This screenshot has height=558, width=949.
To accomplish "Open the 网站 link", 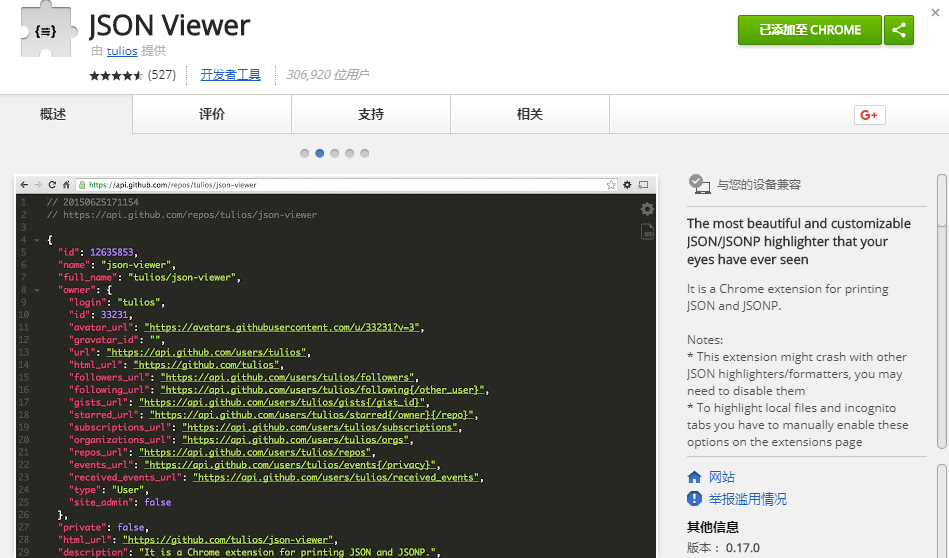I will click(x=722, y=477).
